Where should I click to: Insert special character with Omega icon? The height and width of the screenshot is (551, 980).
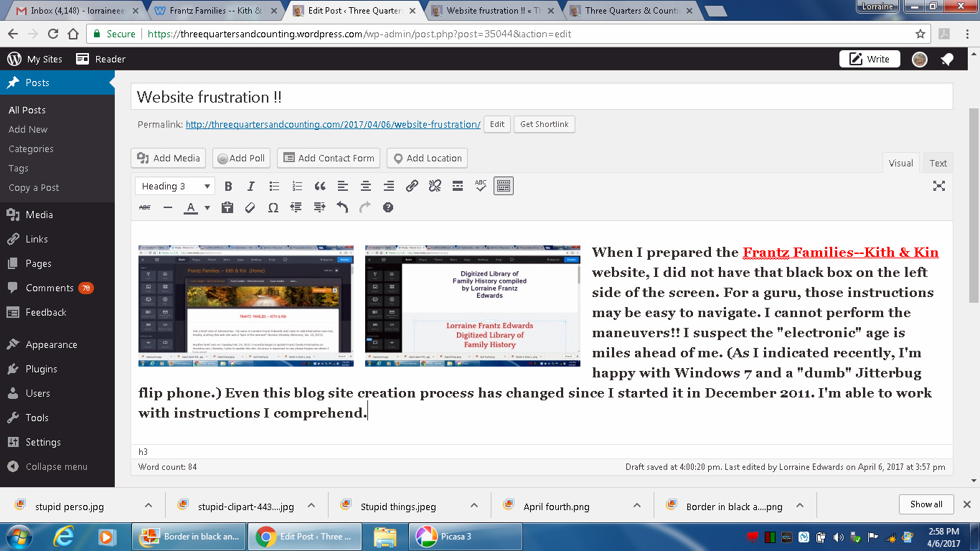(273, 208)
